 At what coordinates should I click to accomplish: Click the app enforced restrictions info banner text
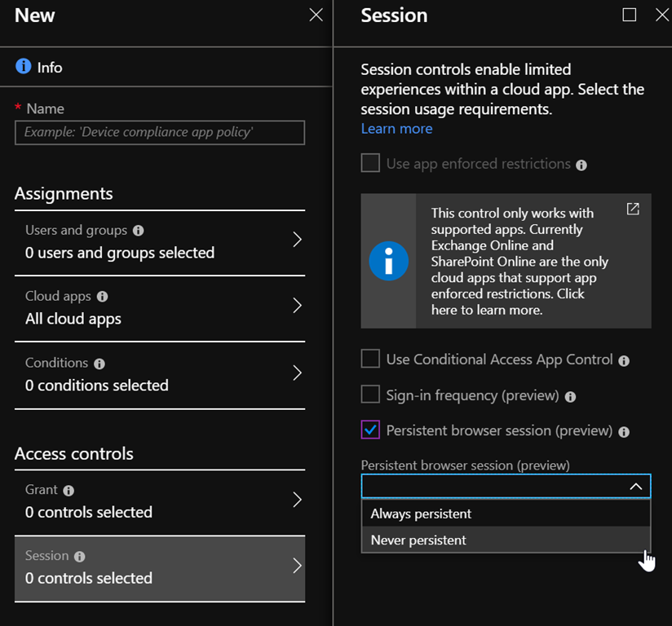point(519,262)
